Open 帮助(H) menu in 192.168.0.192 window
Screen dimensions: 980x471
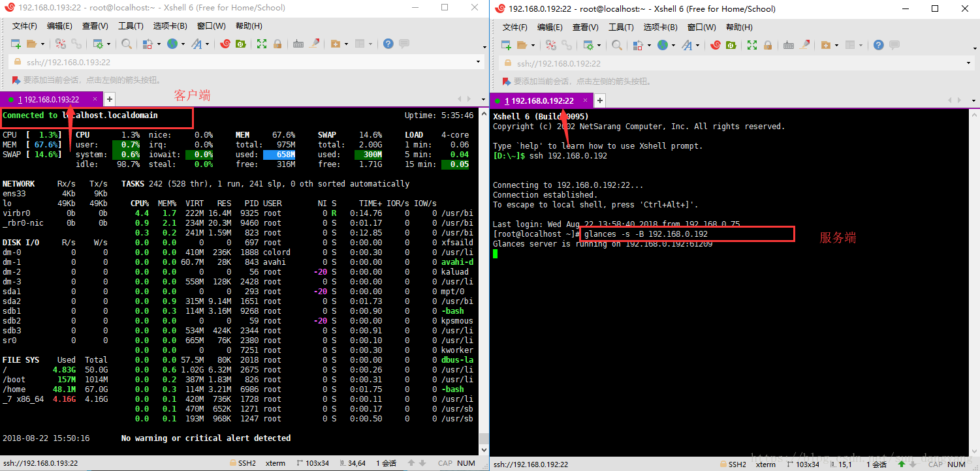(739, 27)
